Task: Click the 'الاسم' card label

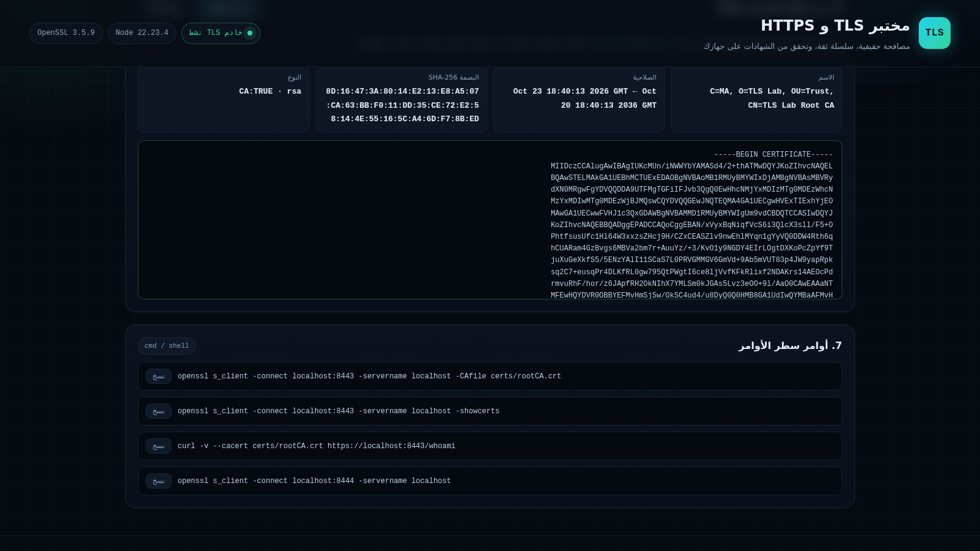Action: point(826,78)
